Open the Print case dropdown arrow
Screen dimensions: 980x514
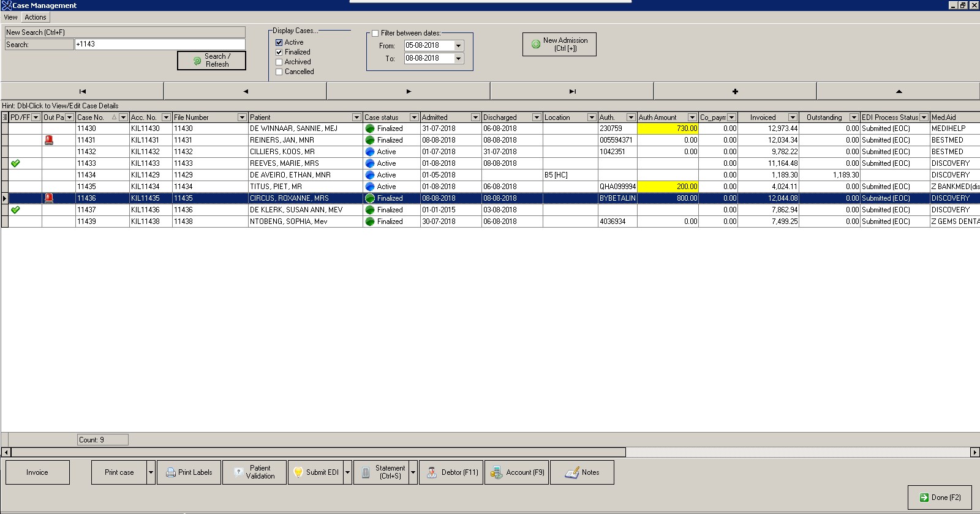[151, 472]
